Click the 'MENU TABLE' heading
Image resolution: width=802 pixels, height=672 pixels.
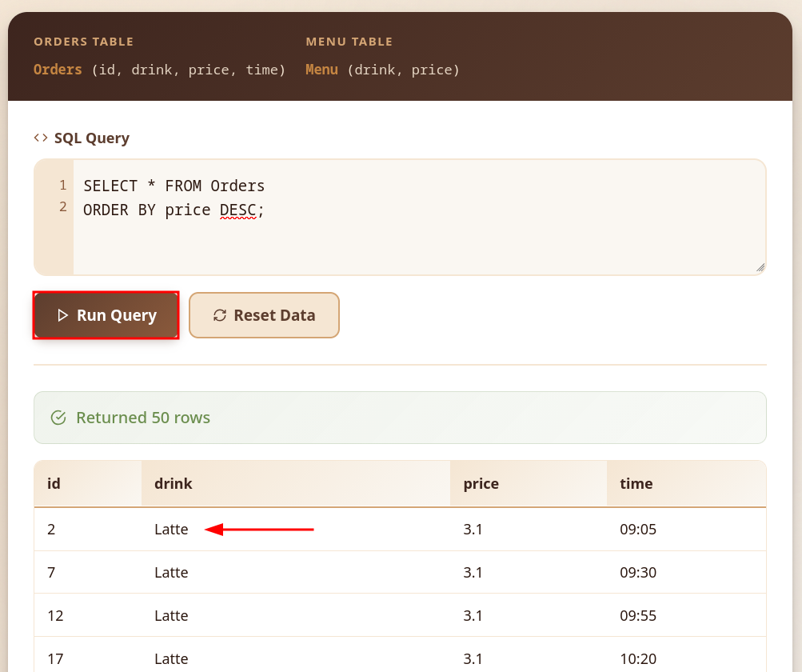click(x=349, y=42)
